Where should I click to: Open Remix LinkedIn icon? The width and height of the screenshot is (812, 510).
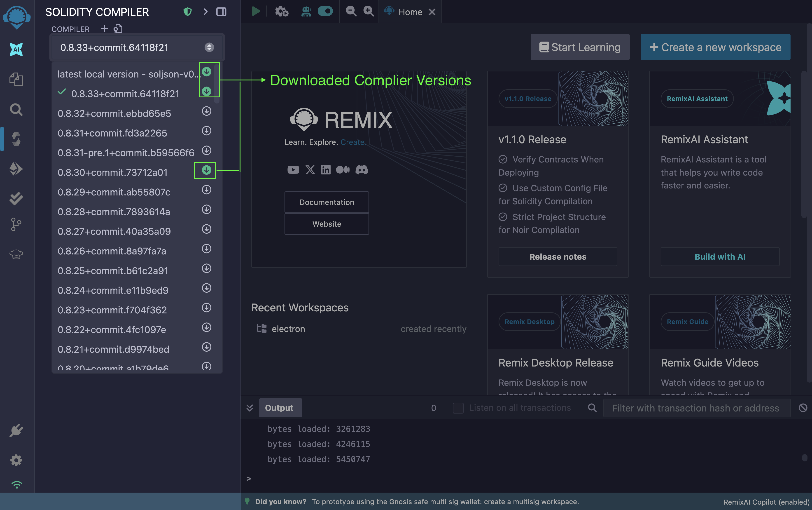pyautogui.click(x=326, y=170)
